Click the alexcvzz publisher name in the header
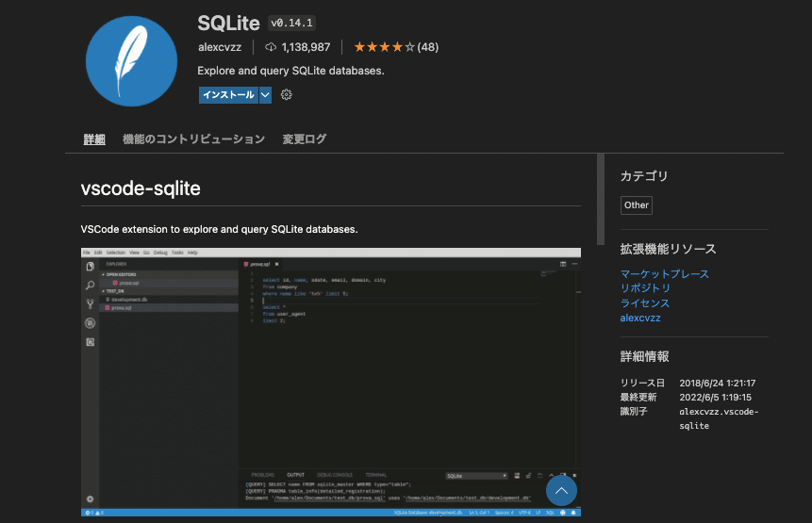812x523 pixels. coord(220,47)
